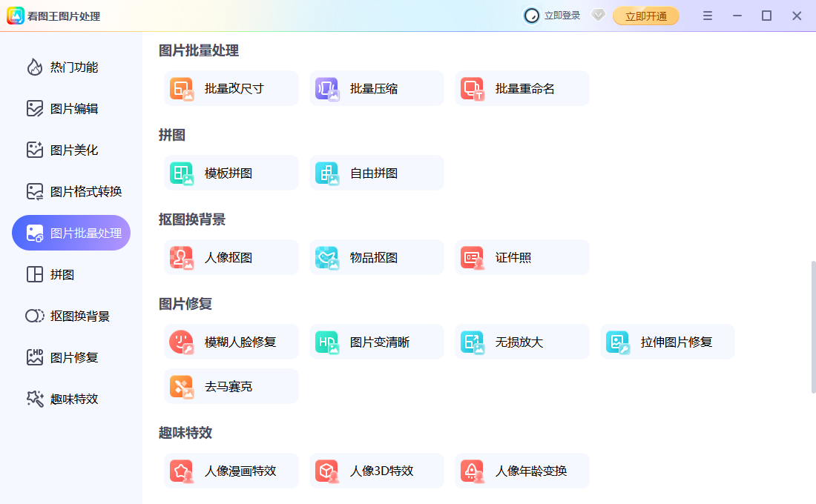Open the 去马赛克 mosaic removal tool
The image size is (816, 504).
pos(231,385)
